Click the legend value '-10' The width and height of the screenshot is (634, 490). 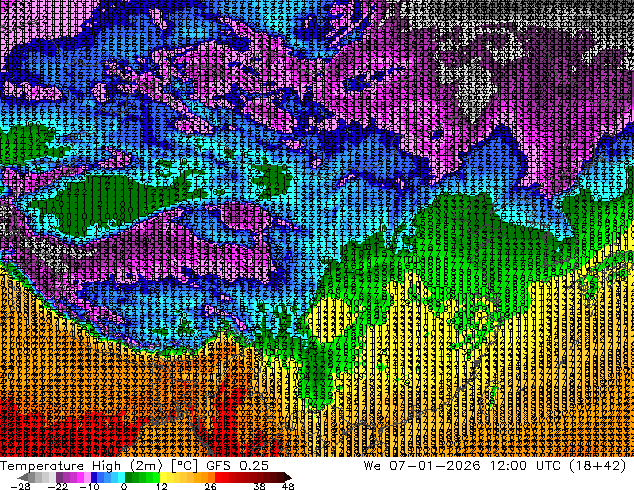click(89, 486)
